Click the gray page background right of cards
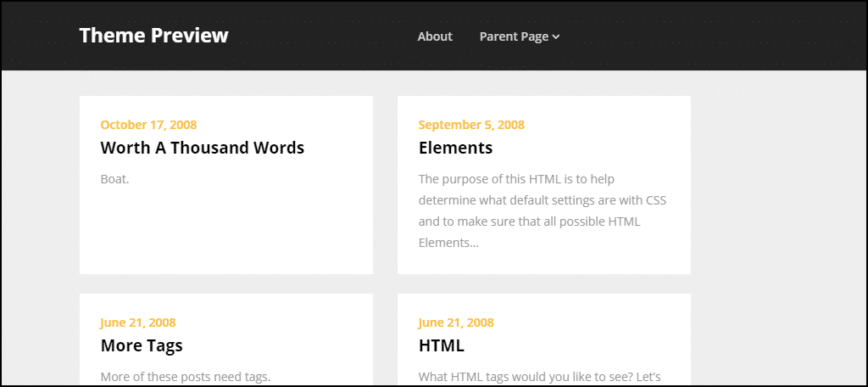 click(778, 222)
